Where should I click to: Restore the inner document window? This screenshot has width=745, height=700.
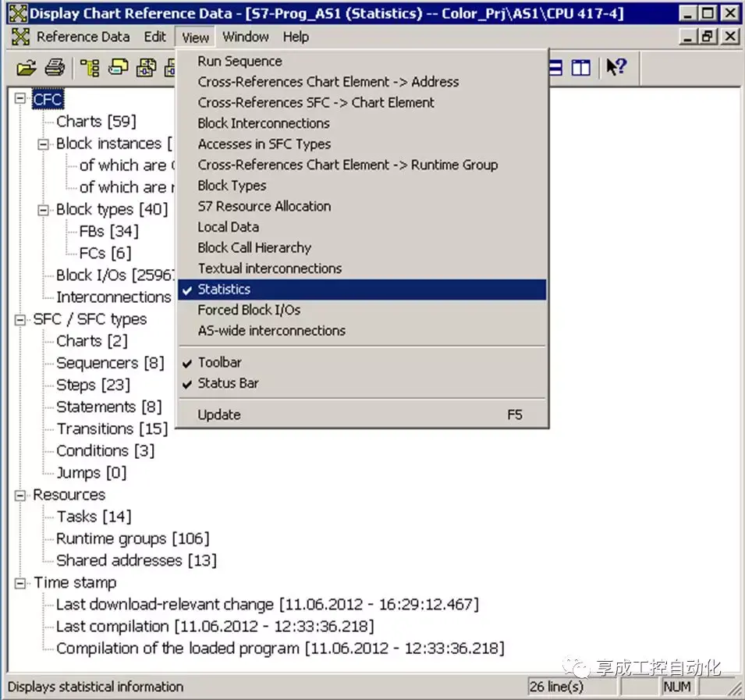pos(708,36)
